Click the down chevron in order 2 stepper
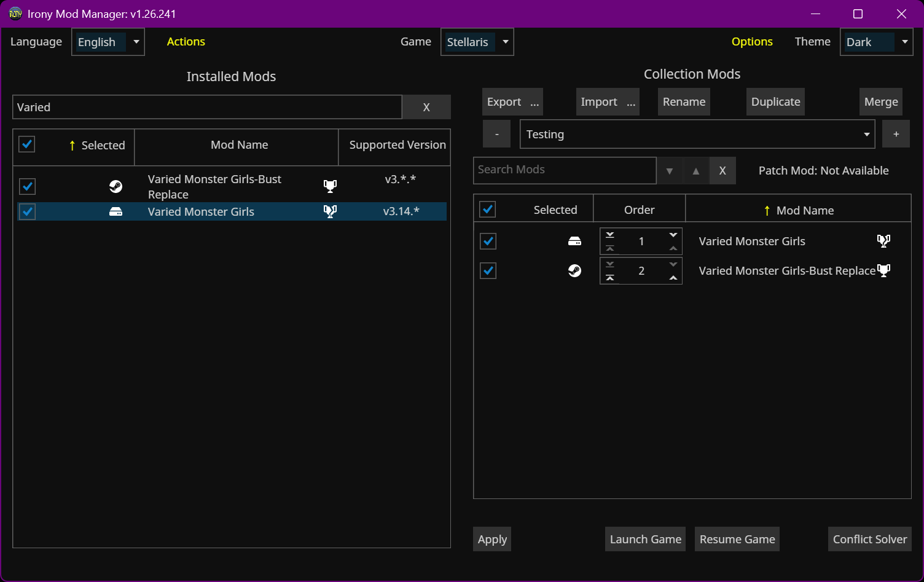 [x=673, y=264]
